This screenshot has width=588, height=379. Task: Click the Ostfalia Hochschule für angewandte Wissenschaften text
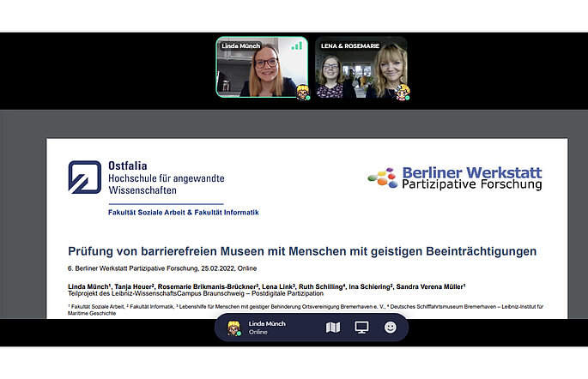(x=166, y=177)
